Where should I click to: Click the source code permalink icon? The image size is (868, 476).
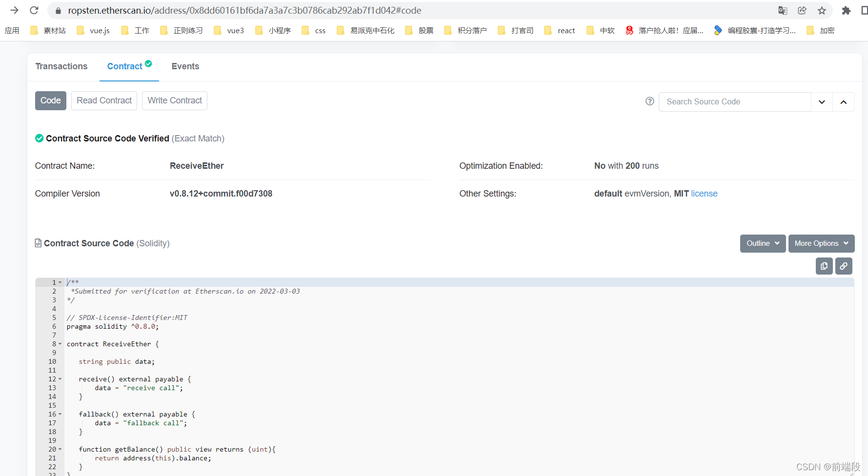[x=844, y=266]
